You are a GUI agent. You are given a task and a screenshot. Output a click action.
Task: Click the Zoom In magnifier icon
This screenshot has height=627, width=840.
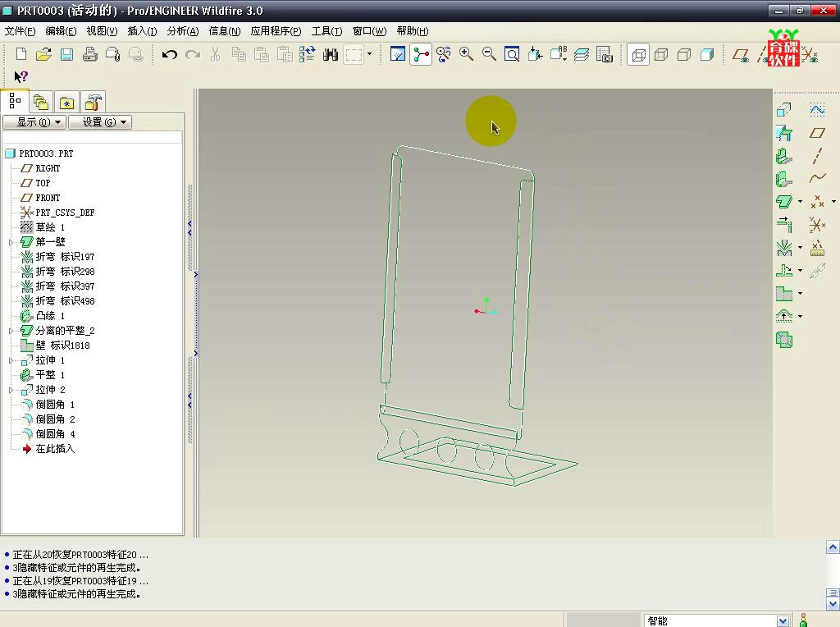(466, 54)
